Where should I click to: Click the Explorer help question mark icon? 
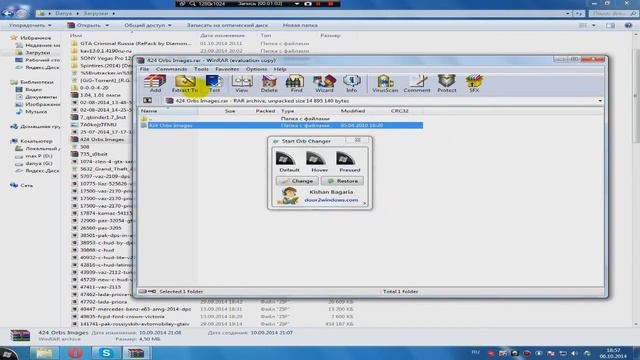628,25
